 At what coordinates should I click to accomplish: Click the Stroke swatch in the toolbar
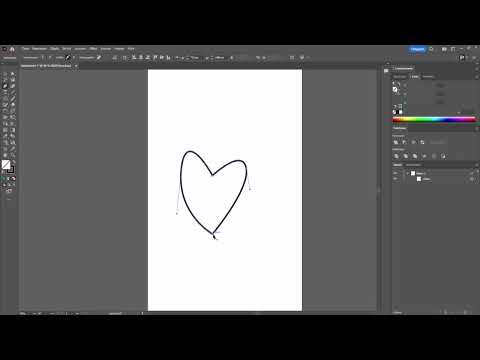[11, 170]
